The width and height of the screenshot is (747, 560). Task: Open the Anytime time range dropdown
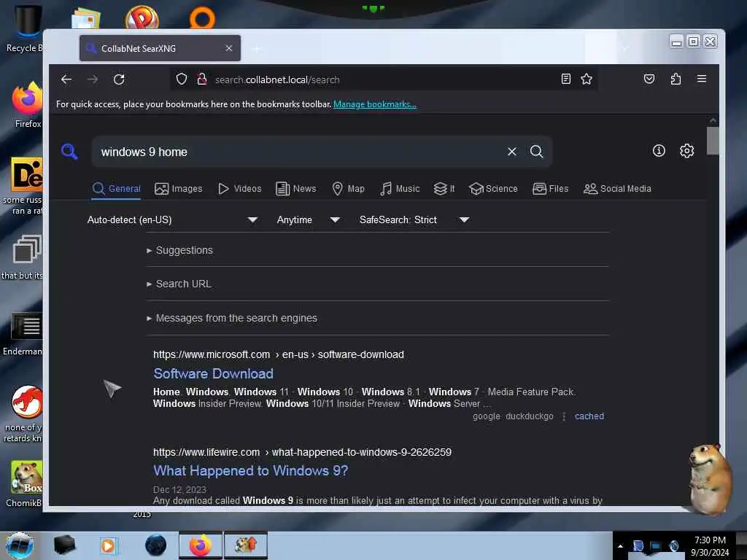309,219
